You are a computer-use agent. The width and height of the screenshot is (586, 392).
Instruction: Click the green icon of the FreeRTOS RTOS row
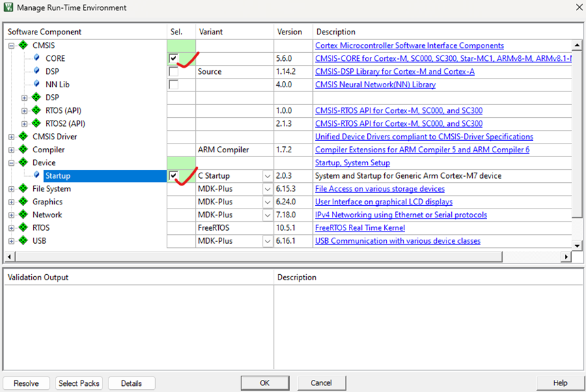[23, 227]
